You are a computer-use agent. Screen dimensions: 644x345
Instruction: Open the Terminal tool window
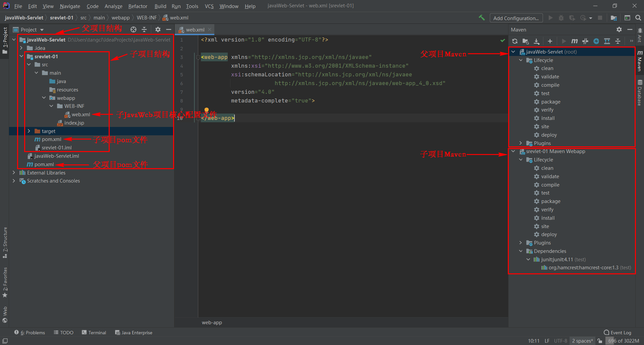[x=94, y=333]
